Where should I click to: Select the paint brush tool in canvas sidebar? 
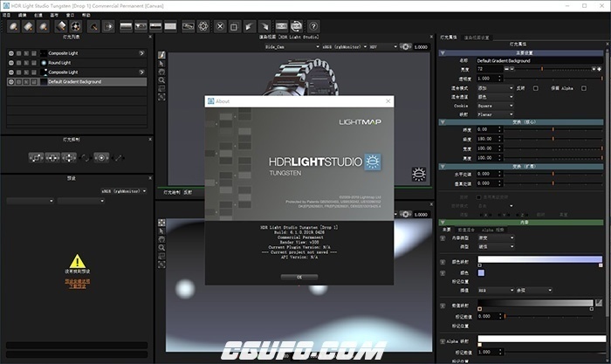click(x=162, y=53)
